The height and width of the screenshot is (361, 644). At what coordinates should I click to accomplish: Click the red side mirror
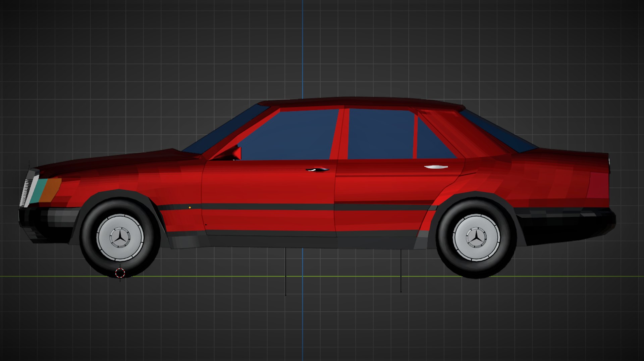231,154
